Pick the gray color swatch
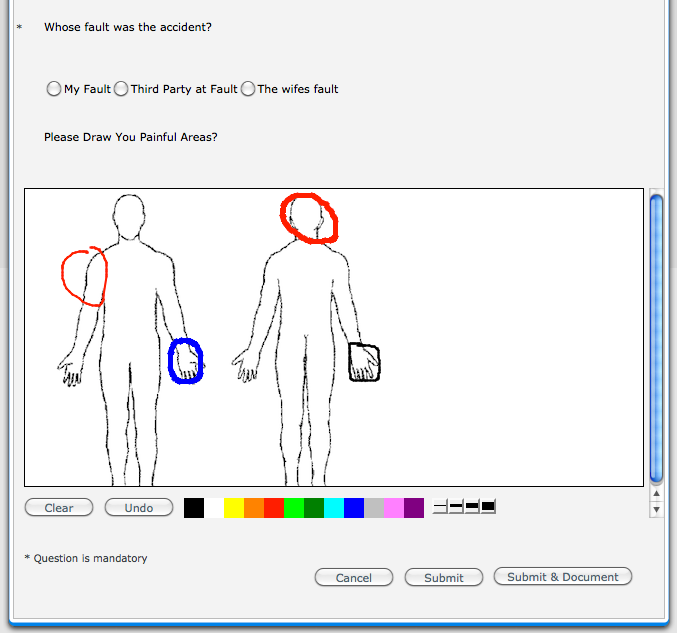 click(374, 508)
